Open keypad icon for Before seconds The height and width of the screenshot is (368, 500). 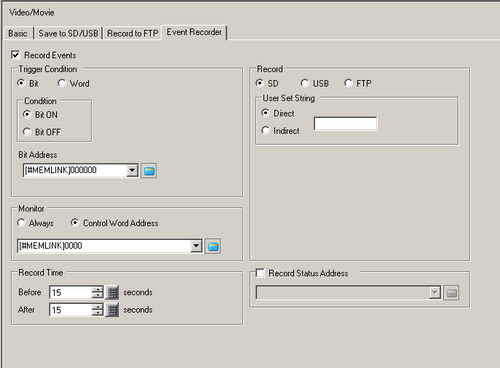pyautogui.click(x=112, y=292)
